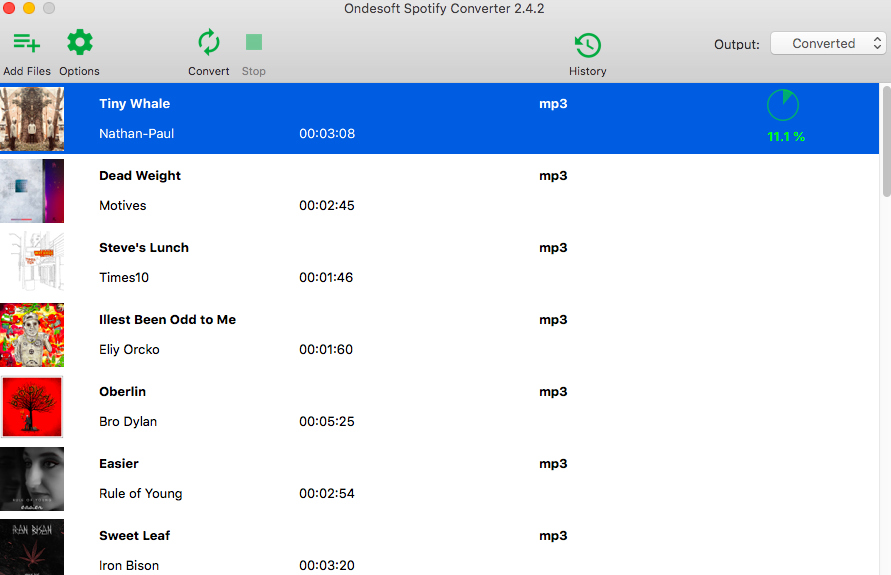Select the Illest Been Odd to Me thumbnail
Image resolution: width=891 pixels, height=575 pixels.
pos(32,335)
